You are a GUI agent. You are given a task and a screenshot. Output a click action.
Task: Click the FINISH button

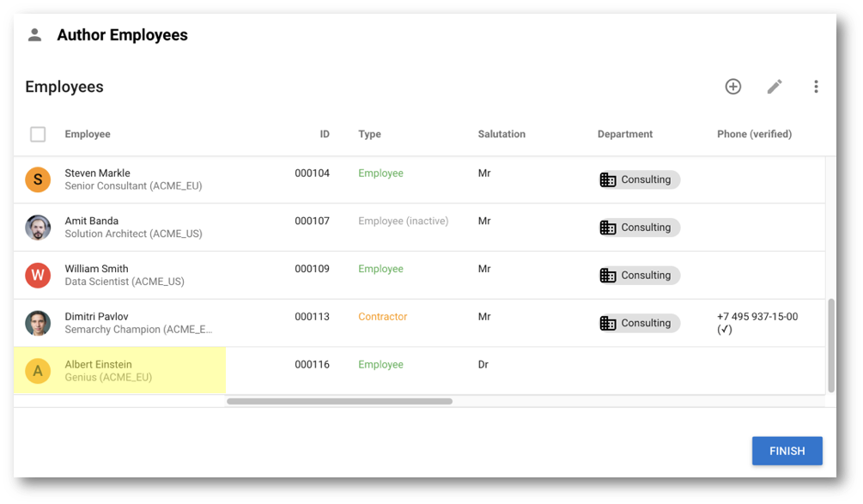pyautogui.click(x=787, y=451)
